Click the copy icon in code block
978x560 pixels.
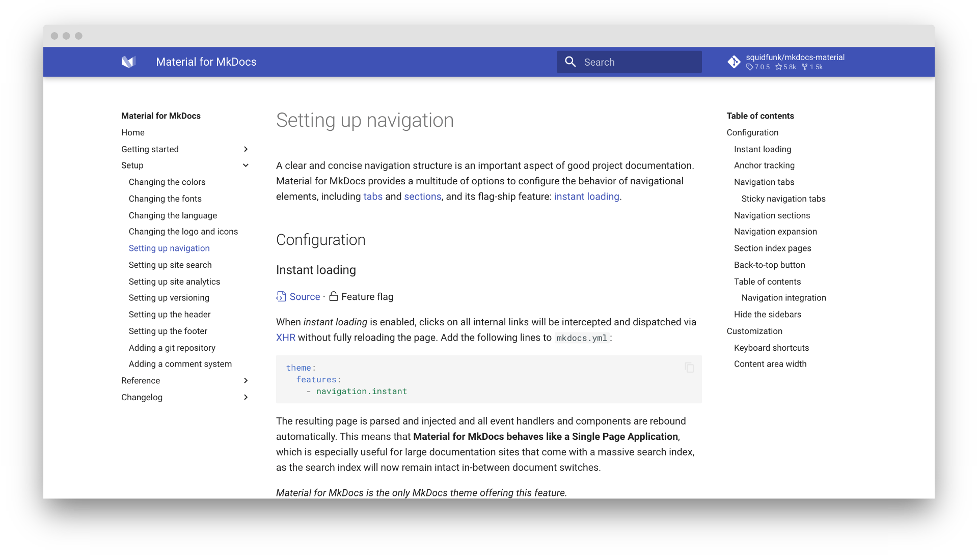[690, 367]
